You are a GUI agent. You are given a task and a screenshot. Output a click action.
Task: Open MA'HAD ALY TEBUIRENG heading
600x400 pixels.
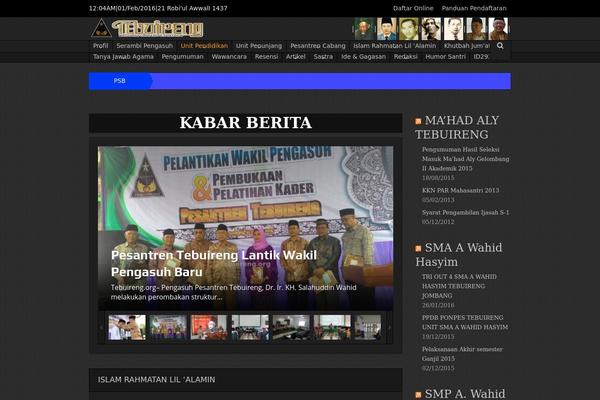point(457,127)
